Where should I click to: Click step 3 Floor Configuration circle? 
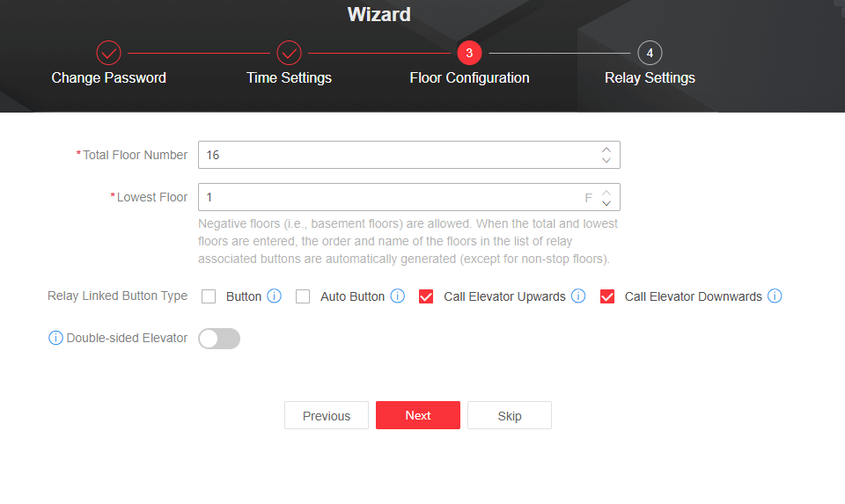(469, 53)
